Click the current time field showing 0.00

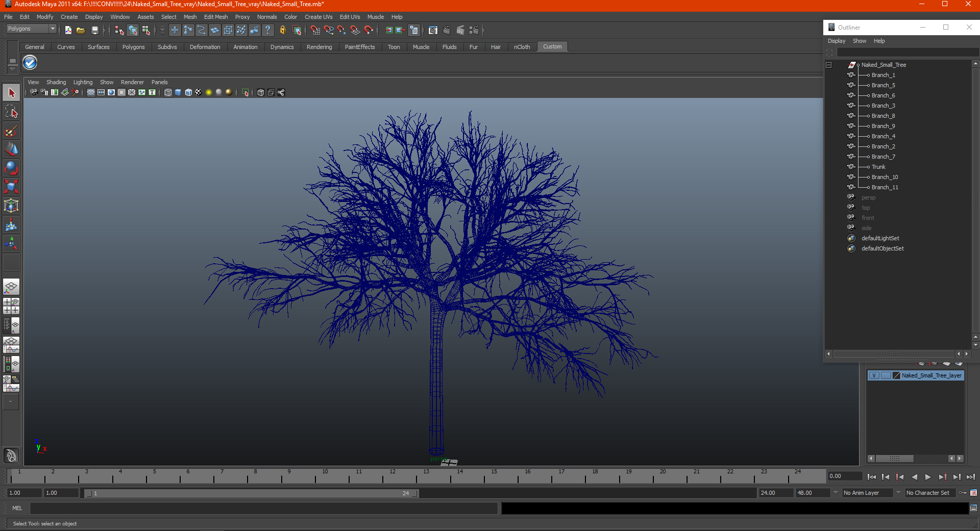[x=845, y=476]
